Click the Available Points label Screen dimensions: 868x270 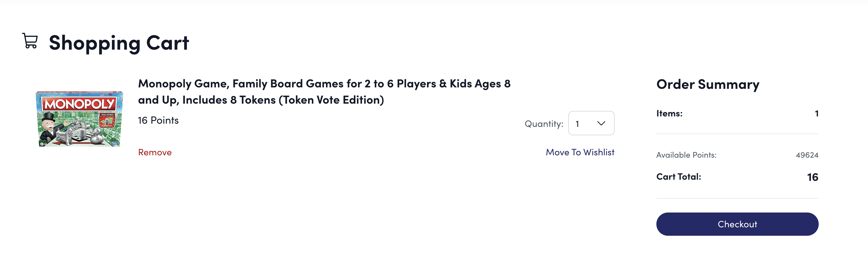click(x=686, y=155)
